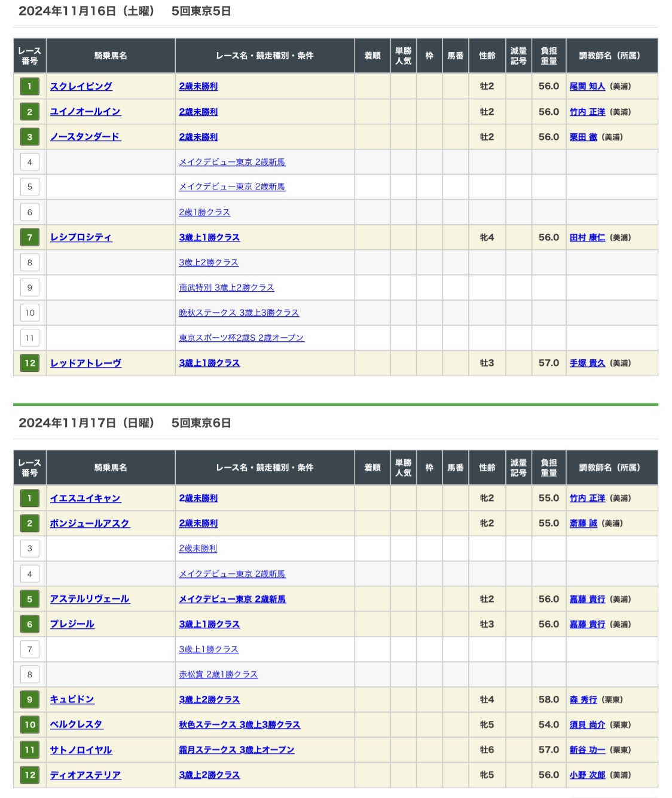Click the heading 2024年11月17日(日曜)

87,423
